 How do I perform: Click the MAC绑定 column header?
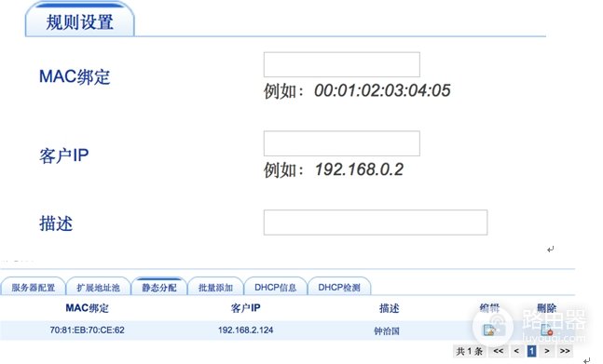[87, 308]
